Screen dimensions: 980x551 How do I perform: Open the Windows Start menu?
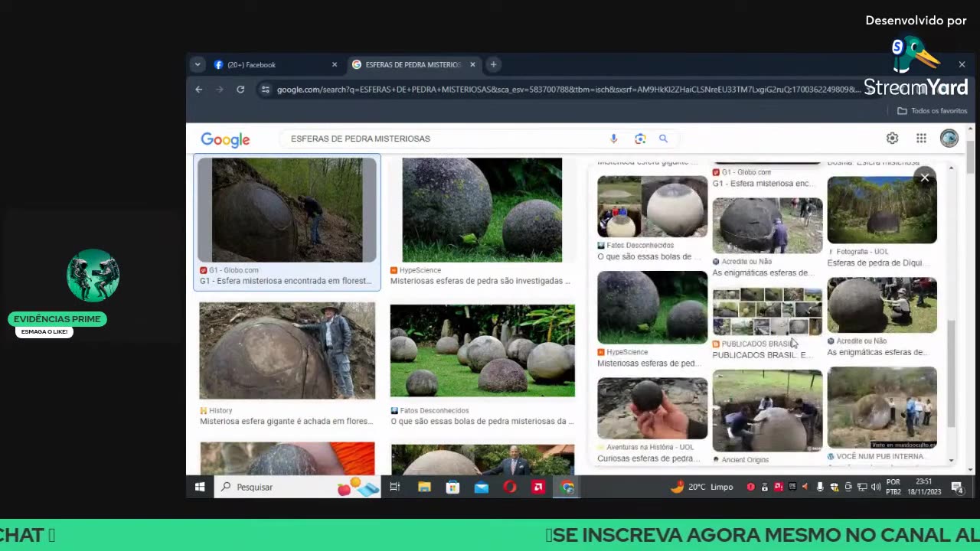coord(200,487)
